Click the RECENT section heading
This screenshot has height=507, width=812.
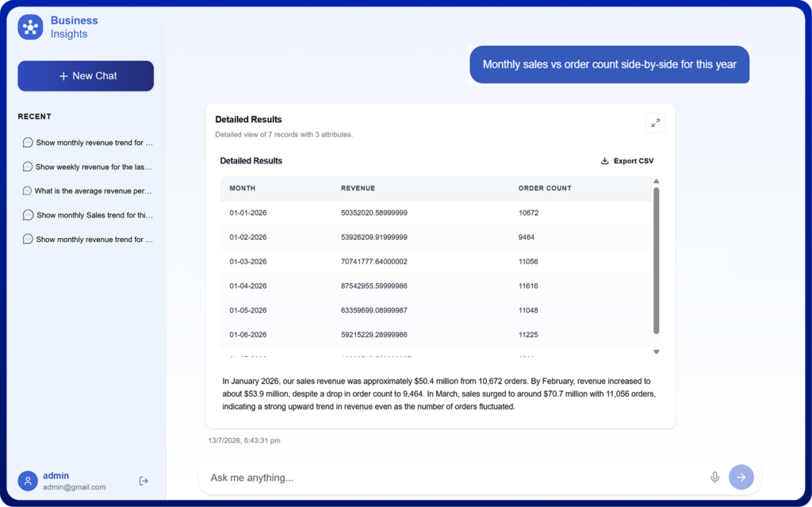click(35, 116)
